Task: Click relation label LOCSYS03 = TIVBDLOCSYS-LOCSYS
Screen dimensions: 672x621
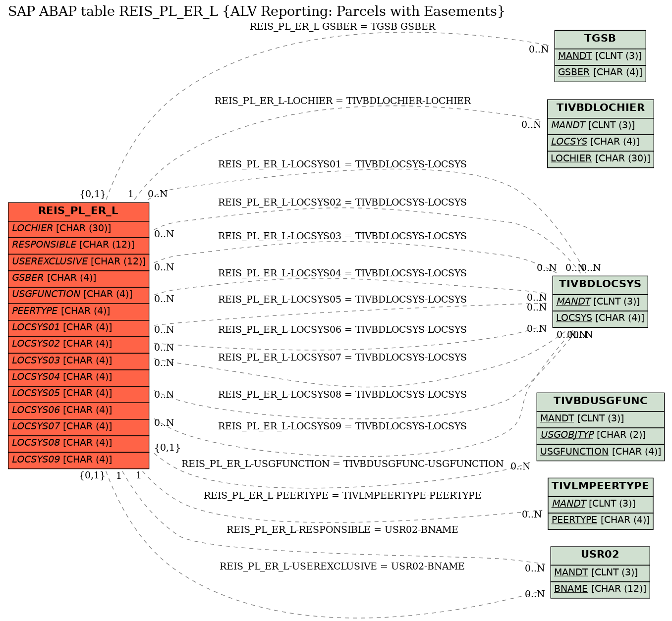Action: click(x=342, y=236)
